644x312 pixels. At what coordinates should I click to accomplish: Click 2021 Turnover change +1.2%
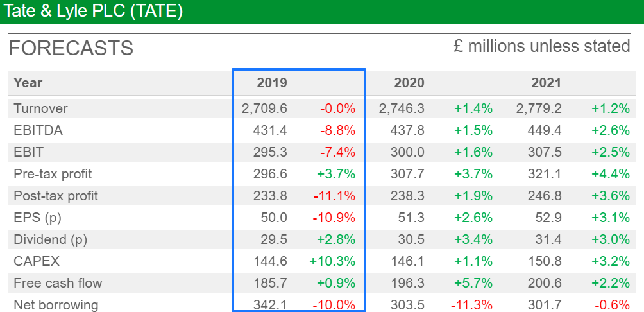611,108
